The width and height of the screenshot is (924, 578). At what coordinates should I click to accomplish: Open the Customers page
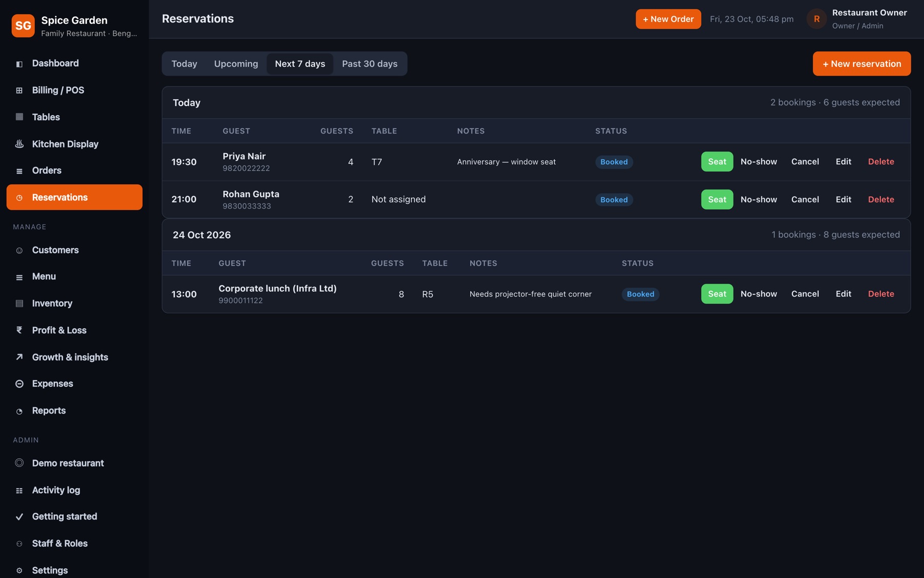(74, 250)
